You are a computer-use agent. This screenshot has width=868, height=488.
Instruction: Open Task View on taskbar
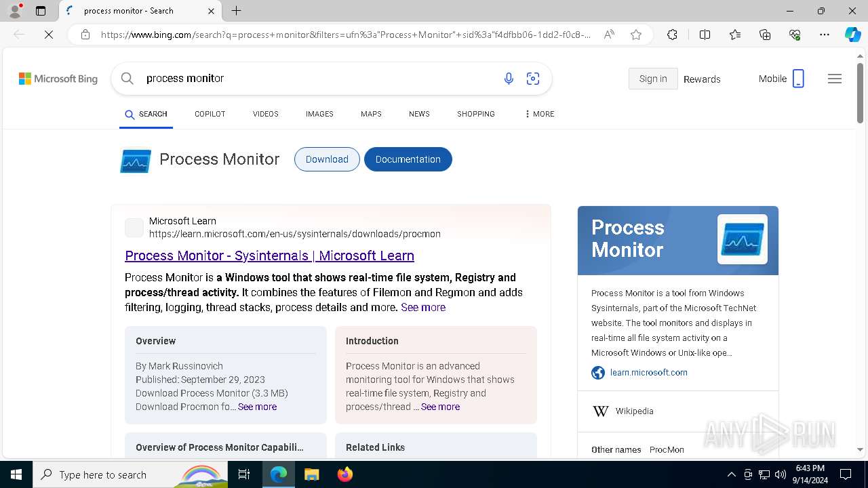[x=245, y=474]
